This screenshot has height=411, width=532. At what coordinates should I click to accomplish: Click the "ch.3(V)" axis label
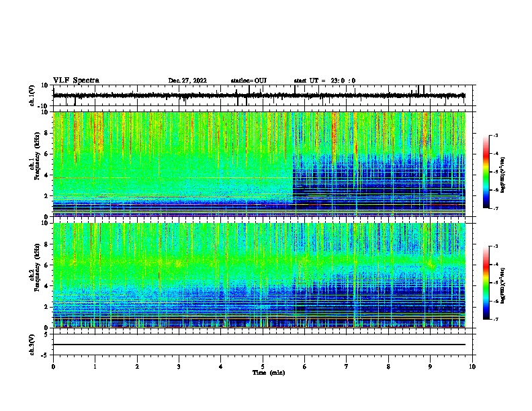tap(32, 345)
